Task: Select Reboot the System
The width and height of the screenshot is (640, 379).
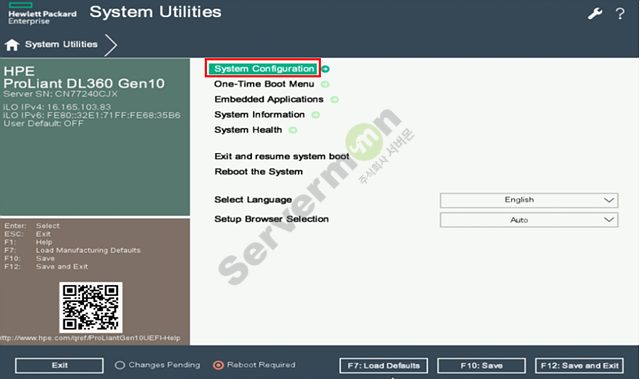Action: coord(258,171)
